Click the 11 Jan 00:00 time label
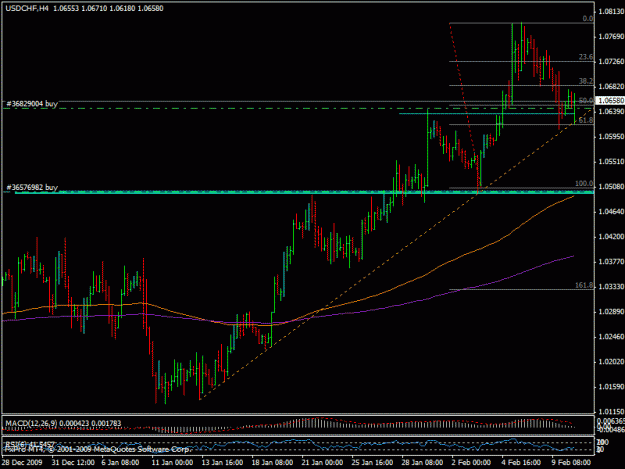This screenshot has width=625, height=469. tap(173, 463)
